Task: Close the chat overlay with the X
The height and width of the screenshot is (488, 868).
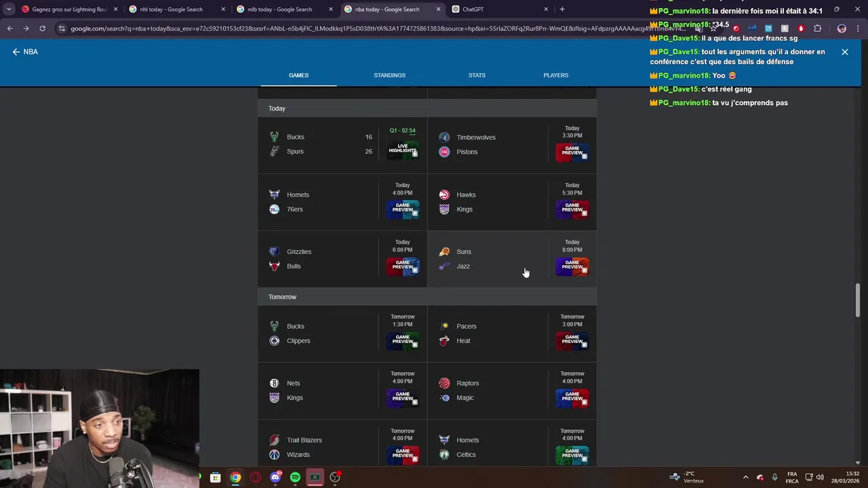Action: (x=845, y=52)
